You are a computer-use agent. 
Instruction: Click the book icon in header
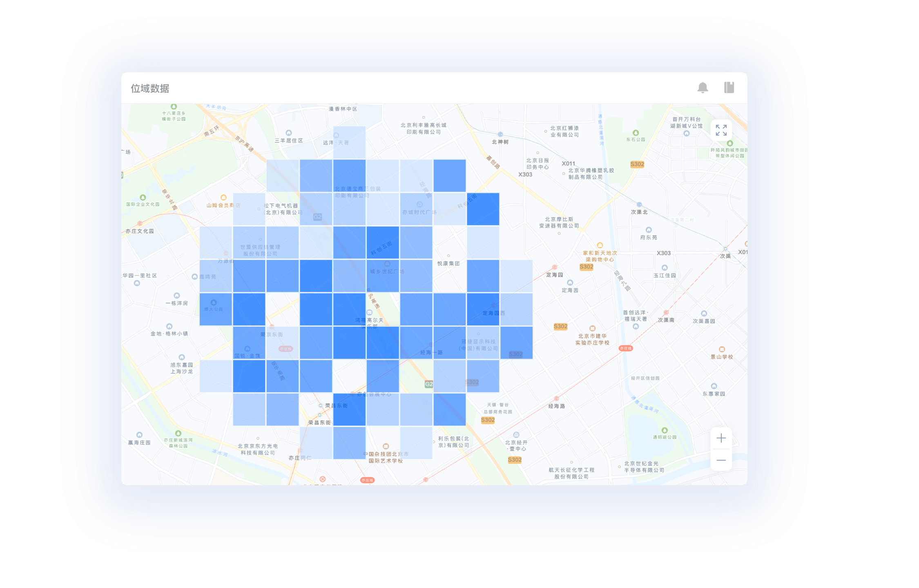pos(729,87)
